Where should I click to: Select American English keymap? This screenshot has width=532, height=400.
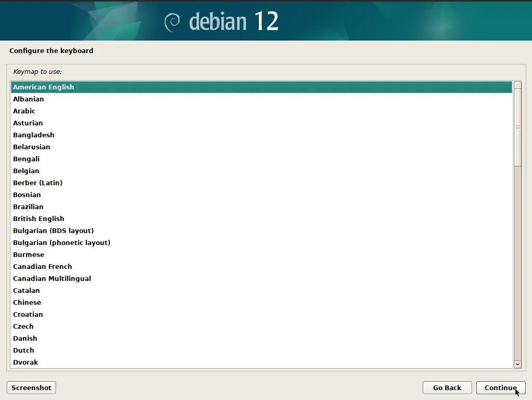pyautogui.click(x=44, y=87)
